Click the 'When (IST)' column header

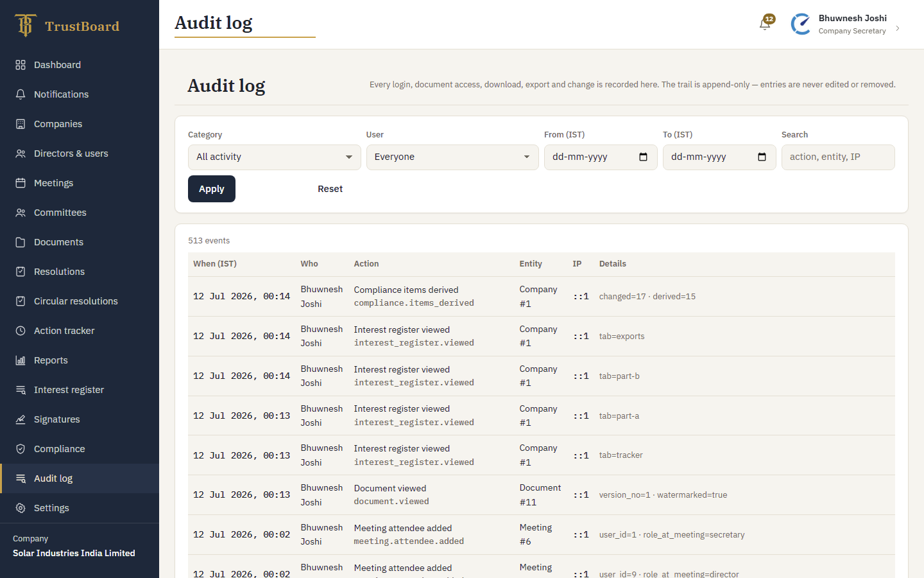[215, 264]
